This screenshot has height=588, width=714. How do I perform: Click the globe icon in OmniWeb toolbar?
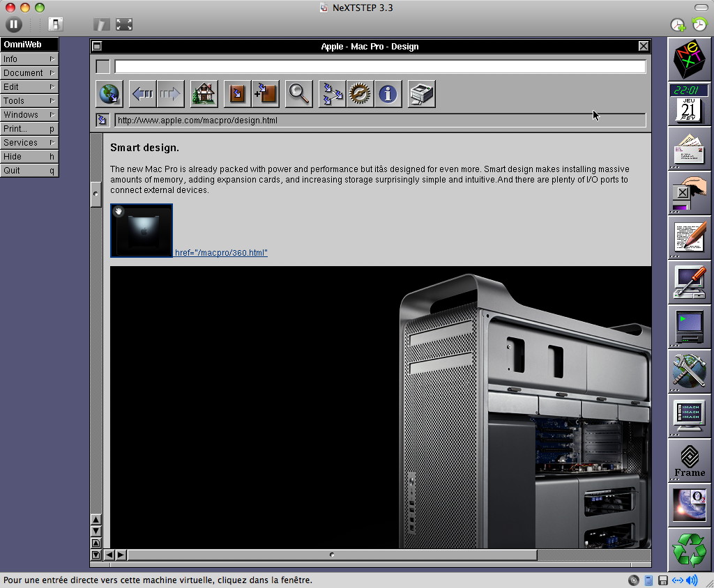pos(109,94)
